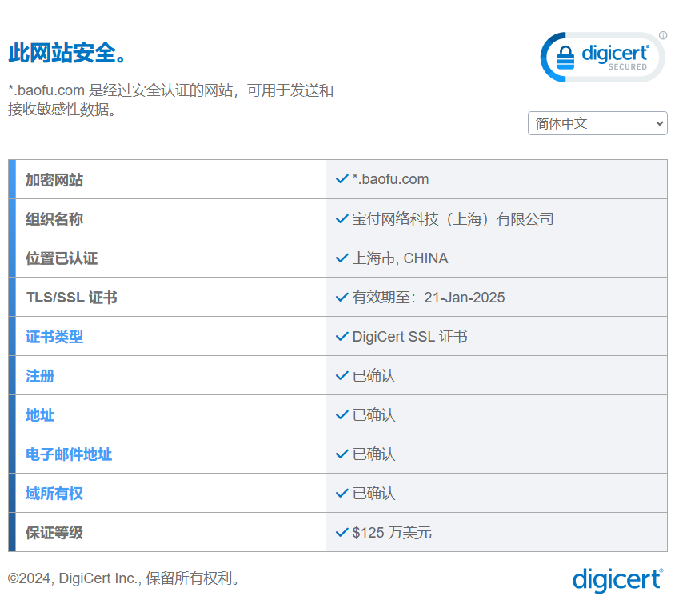Click the checkmark beside $125 万美元
The width and height of the screenshot is (691, 616).
342,533
